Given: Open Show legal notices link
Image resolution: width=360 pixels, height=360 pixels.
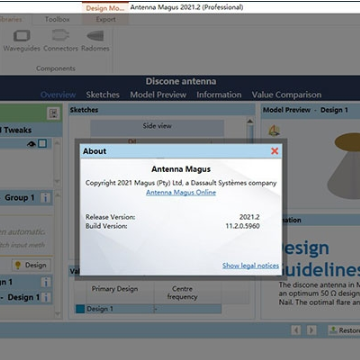Looking at the screenshot, I should coord(251,266).
